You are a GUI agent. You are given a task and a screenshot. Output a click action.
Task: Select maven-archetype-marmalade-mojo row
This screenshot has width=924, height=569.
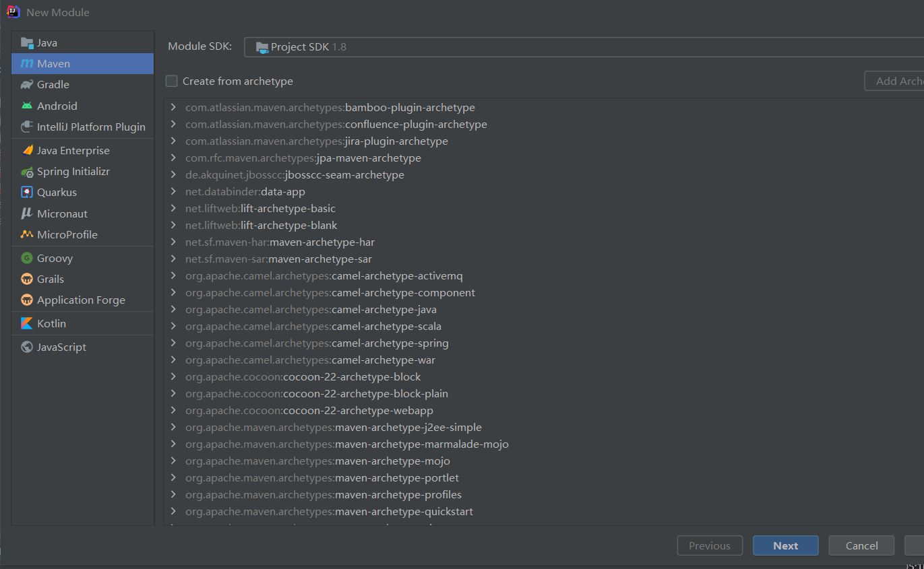(544, 444)
